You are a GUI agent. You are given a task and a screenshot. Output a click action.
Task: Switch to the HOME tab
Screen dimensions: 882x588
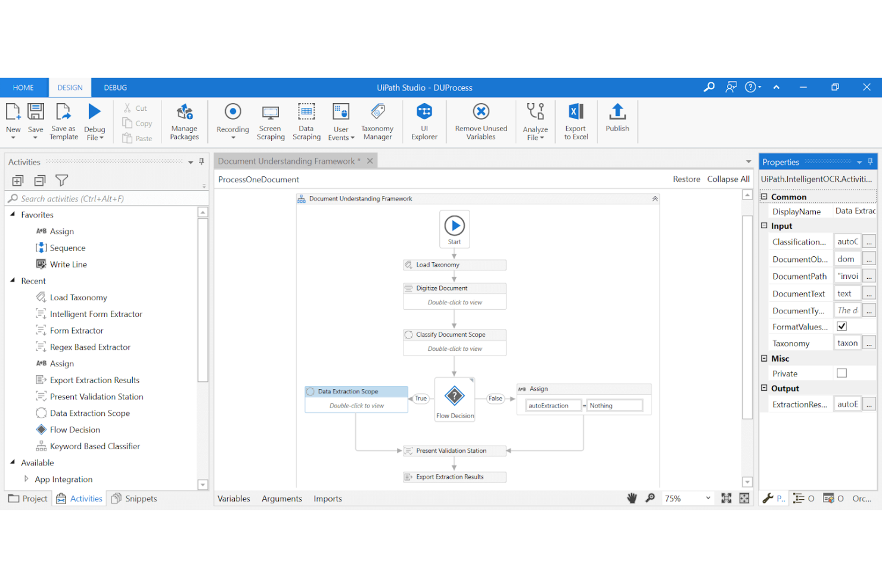(23, 88)
